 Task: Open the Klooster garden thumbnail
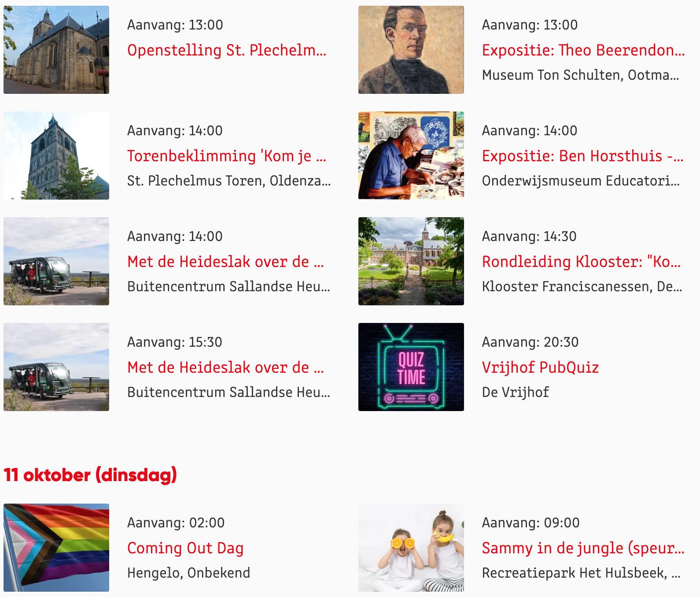[411, 261]
